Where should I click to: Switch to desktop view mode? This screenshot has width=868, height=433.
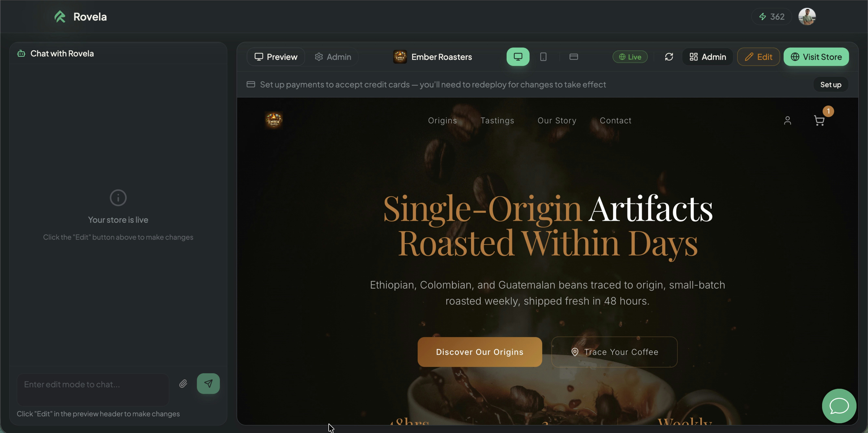click(x=518, y=57)
